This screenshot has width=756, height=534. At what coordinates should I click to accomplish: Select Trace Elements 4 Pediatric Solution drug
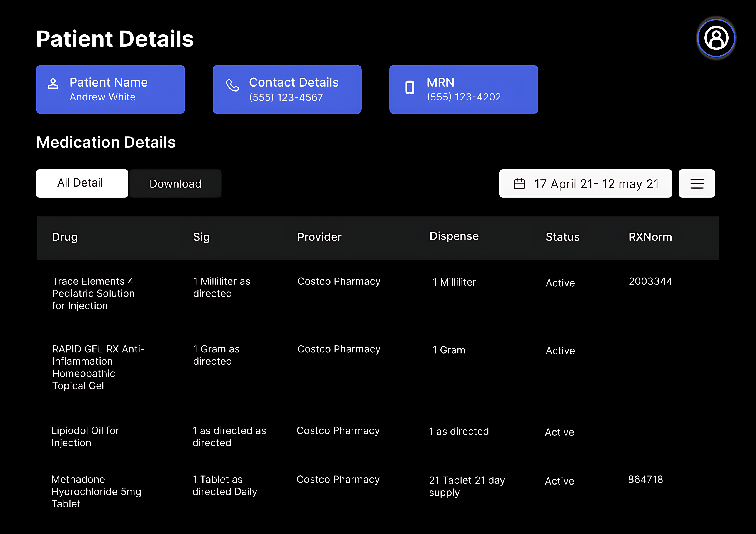pyautogui.click(x=93, y=293)
